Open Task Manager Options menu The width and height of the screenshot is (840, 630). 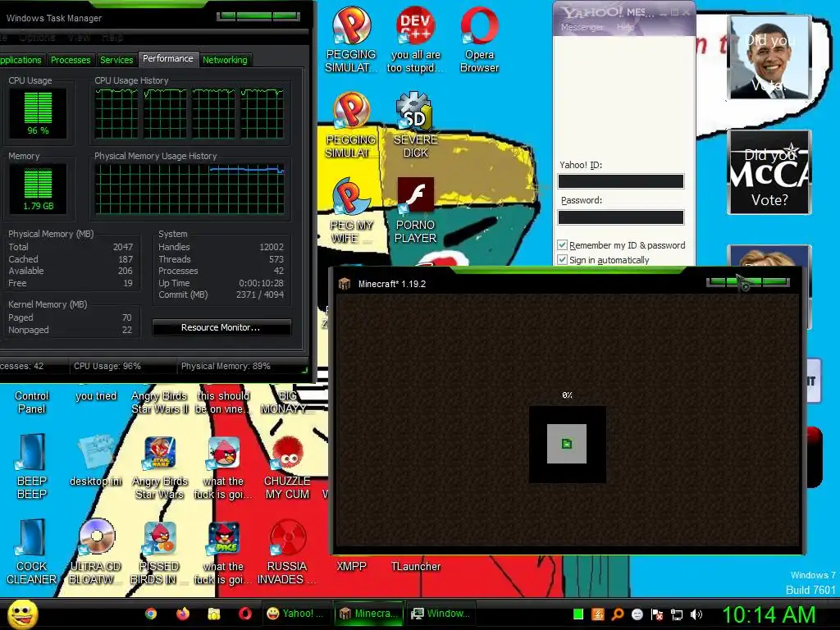[x=37, y=38]
